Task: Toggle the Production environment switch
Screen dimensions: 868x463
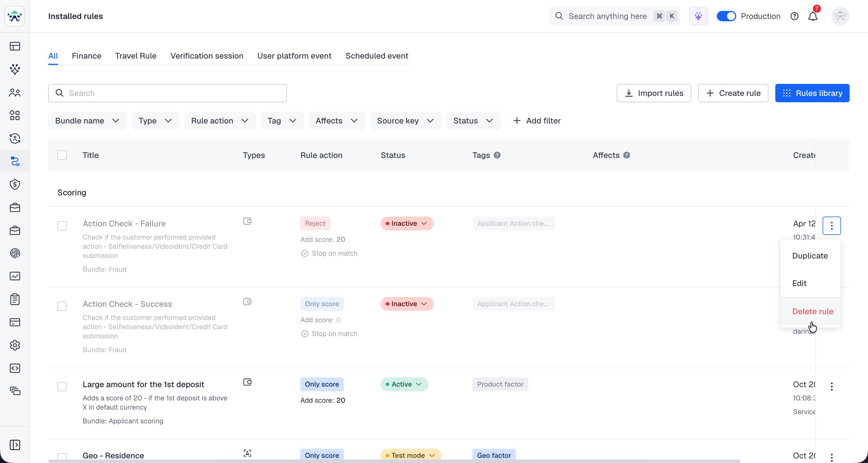Action: 726,16
